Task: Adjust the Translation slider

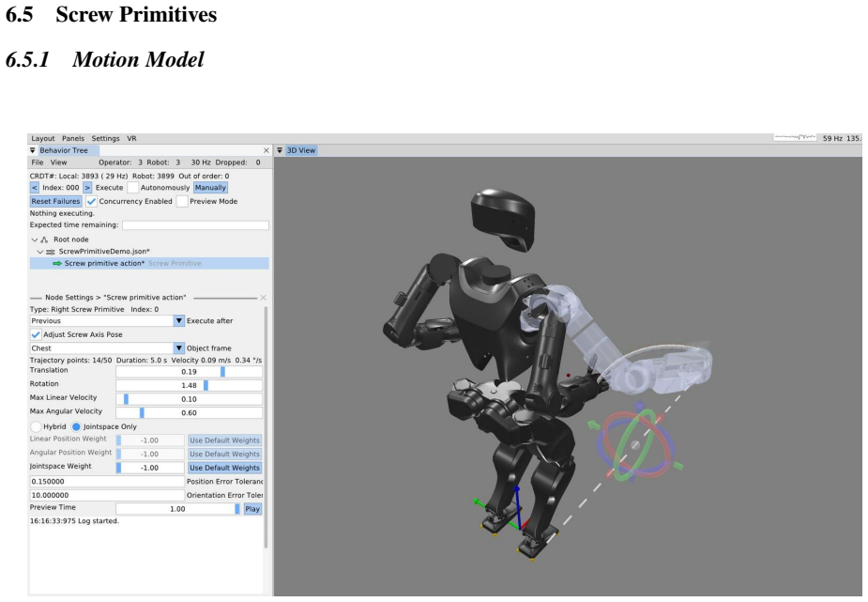Action: [189, 372]
